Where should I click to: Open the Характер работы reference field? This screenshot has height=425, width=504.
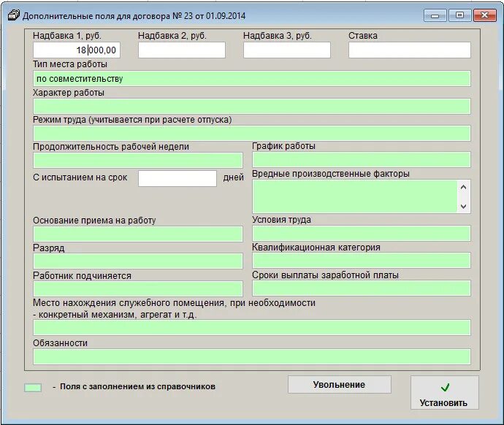coord(252,107)
